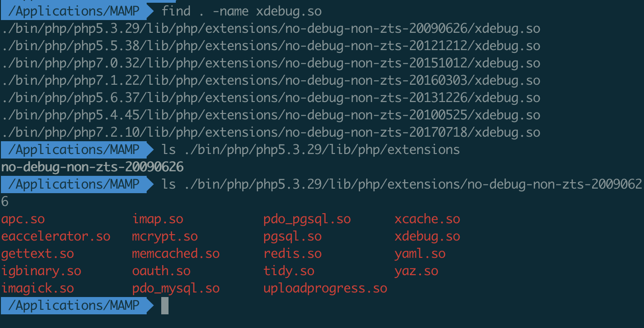Click the php5.6.37 result path
Screen dimensions: 644x328
271,98
